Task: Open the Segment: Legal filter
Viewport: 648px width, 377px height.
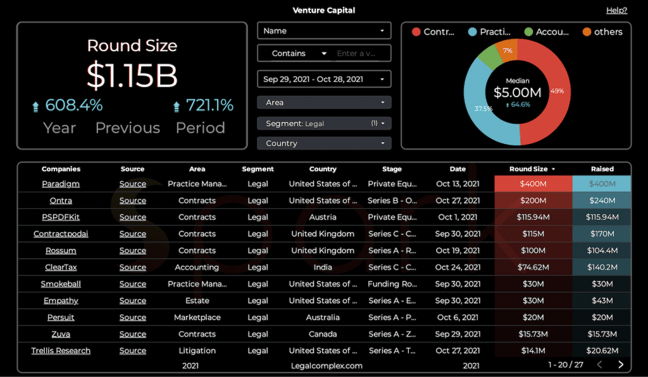Action: [324, 123]
